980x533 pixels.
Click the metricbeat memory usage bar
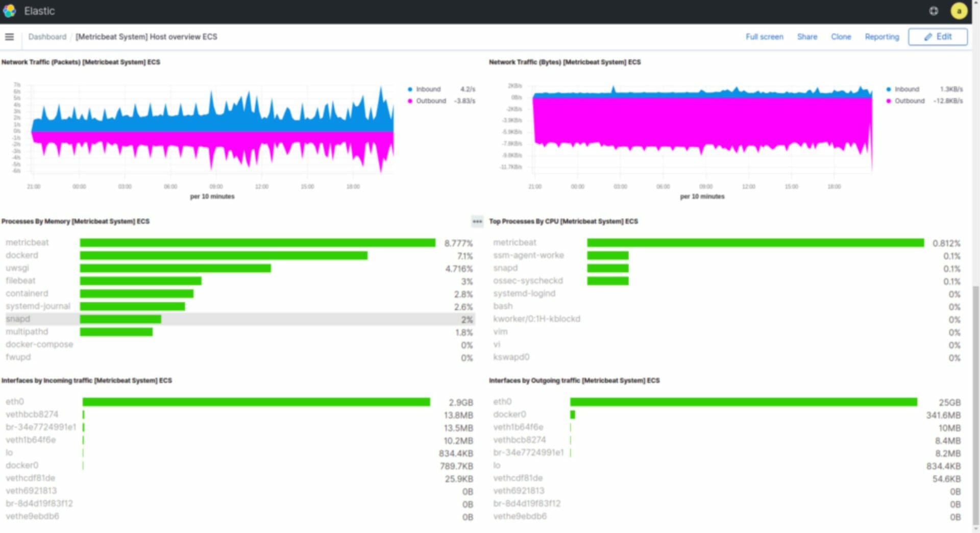[x=257, y=243]
